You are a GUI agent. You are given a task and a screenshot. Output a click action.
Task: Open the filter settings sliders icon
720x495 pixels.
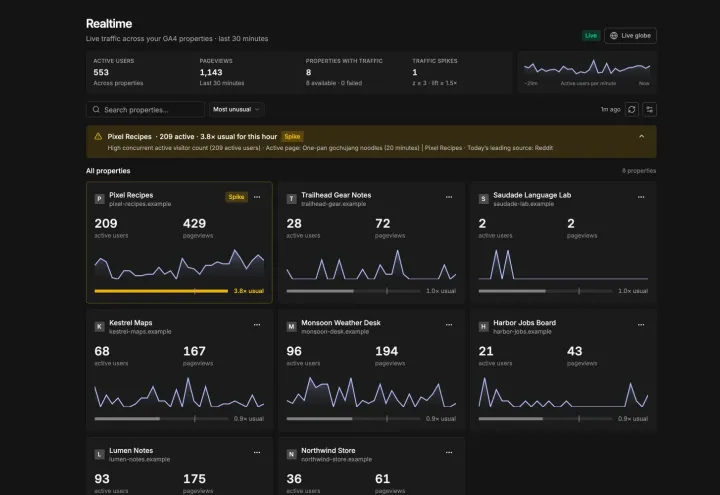pos(649,109)
